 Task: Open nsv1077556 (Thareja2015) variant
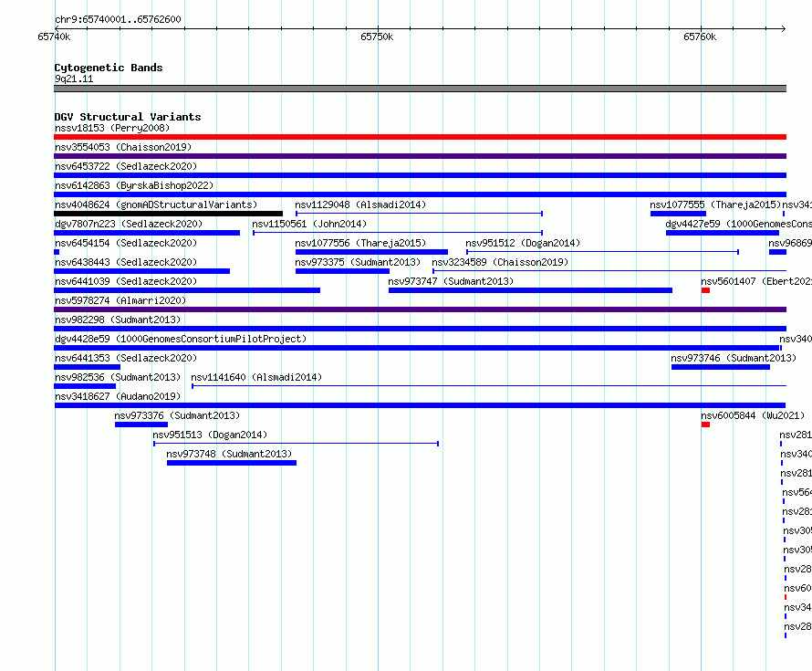coord(360,243)
